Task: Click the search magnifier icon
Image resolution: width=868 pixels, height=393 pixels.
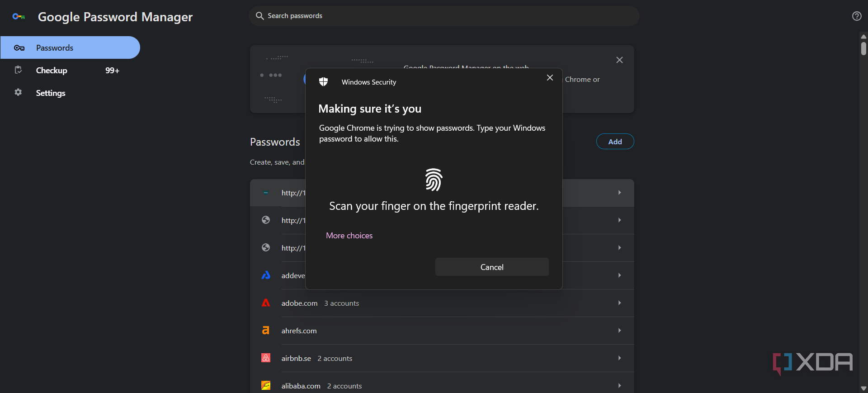Action: (260, 16)
